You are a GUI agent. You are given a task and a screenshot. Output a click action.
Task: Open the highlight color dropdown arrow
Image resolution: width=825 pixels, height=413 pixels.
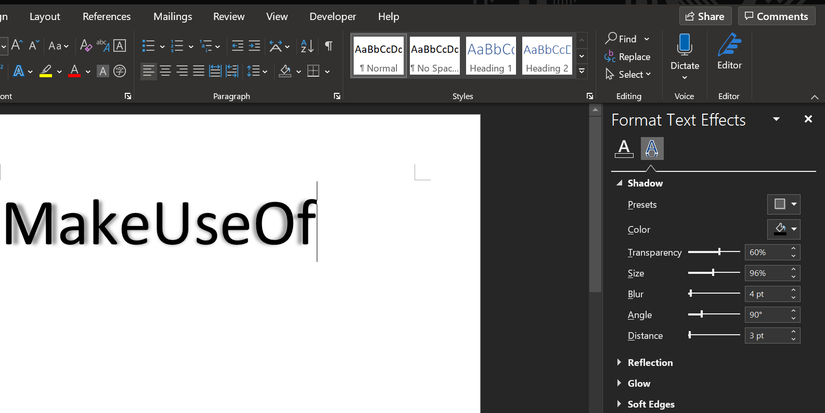[59, 71]
